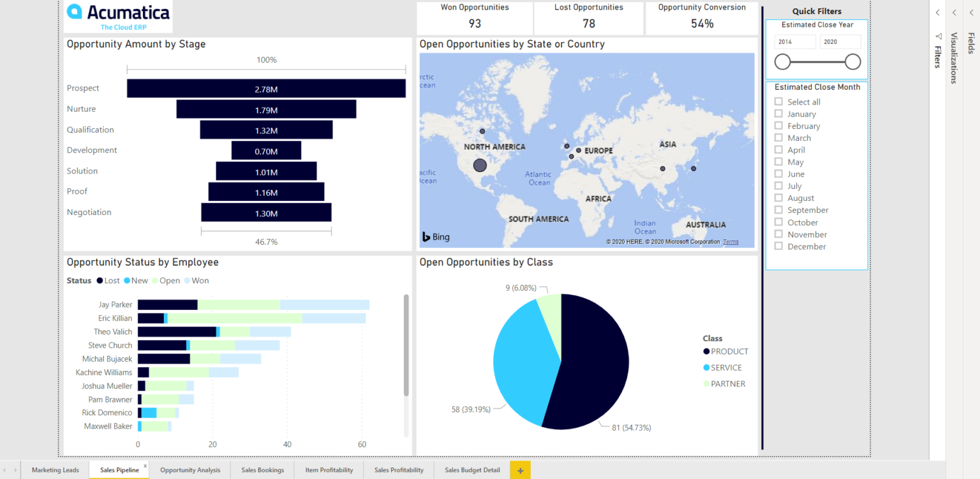Click the page-back arrow near the tabs
Viewport: 980px width, 479px height.
pyautogui.click(x=5, y=470)
